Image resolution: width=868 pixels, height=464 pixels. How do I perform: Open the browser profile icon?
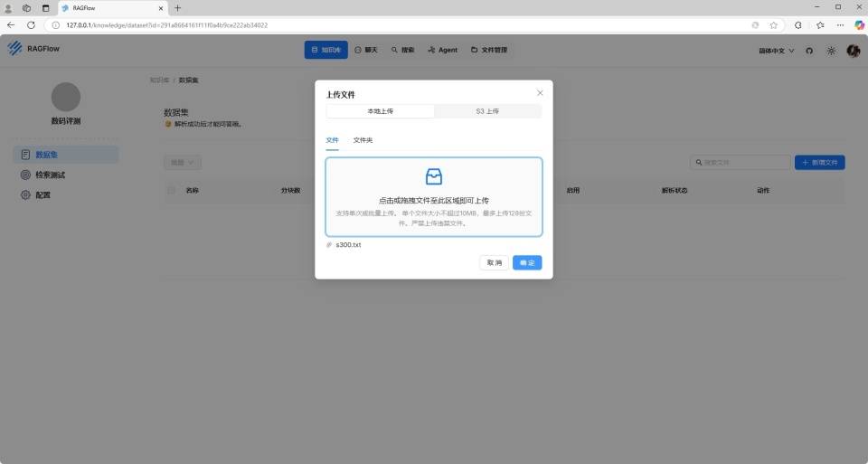[x=8, y=8]
